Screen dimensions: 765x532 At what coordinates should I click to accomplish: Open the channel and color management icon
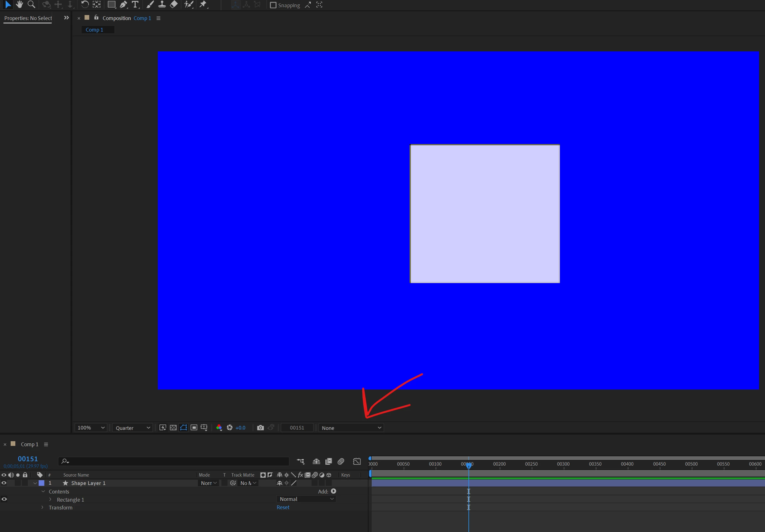pyautogui.click(x=219, y=428)
